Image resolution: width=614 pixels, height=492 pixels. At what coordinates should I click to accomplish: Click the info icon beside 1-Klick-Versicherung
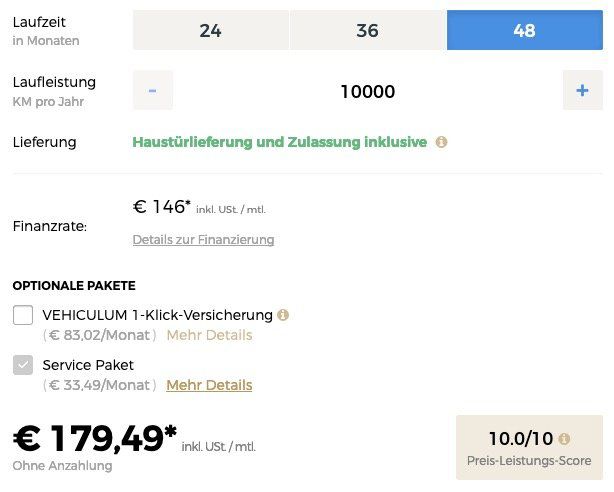(283, 315)
